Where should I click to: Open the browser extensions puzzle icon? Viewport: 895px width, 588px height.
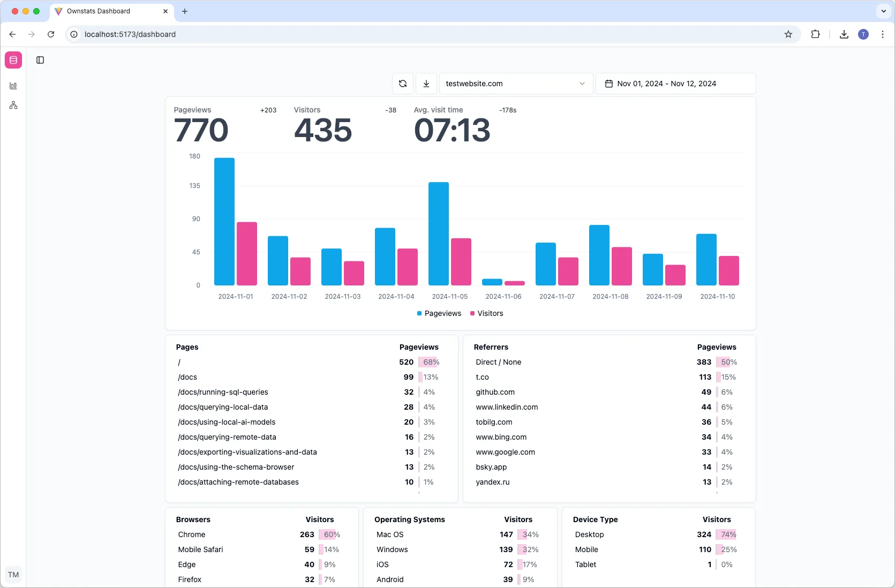tap(815, 34)
